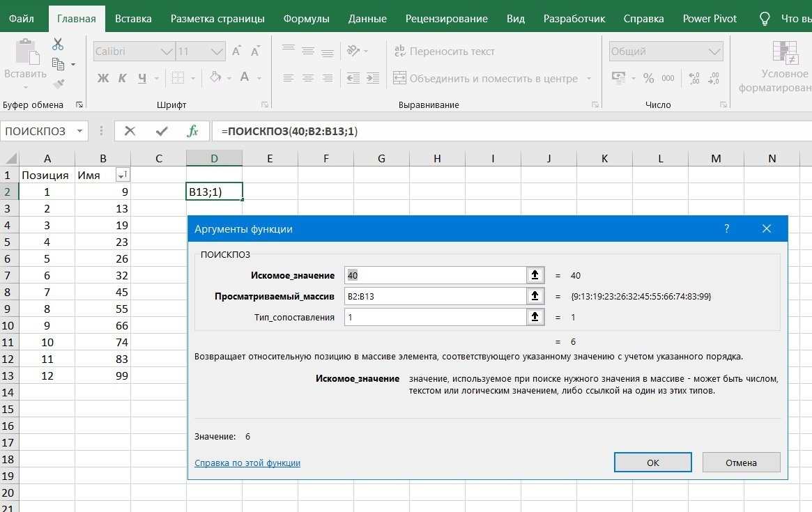
Task: Cancel formula entry with the X icon
Action: point(130,131)
